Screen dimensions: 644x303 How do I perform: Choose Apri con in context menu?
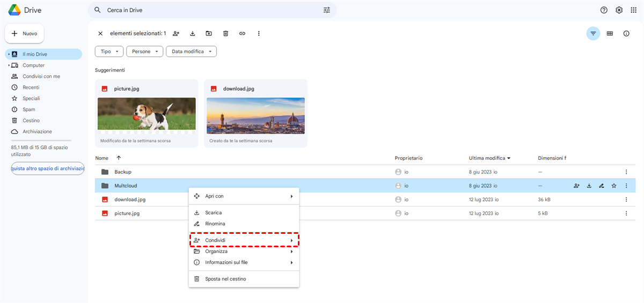244,196
